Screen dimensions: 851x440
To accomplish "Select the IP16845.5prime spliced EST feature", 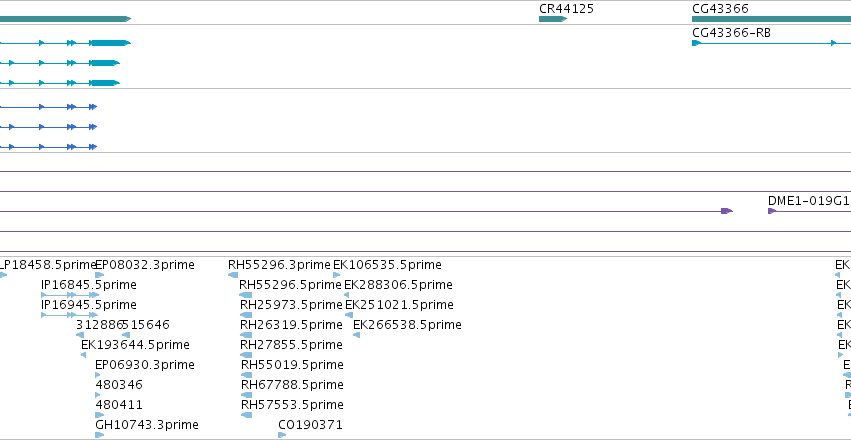I will (x=70, y=295).
